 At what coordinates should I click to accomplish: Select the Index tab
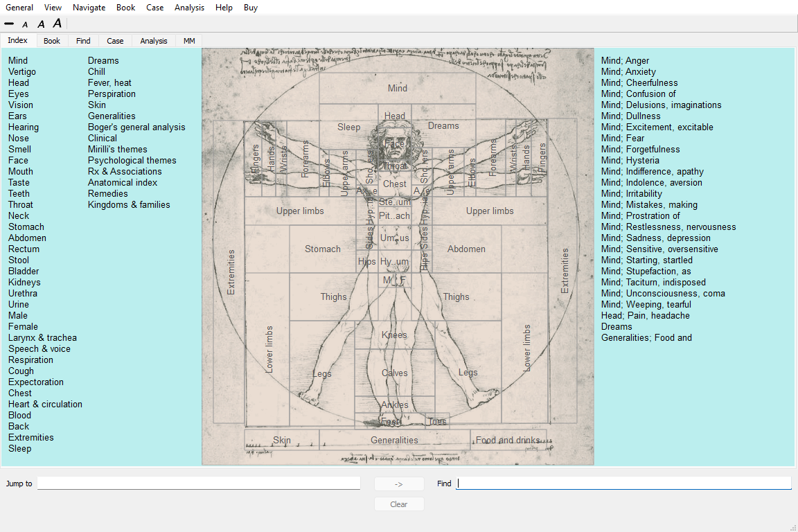pyautogui.click(x=18, y=41)
